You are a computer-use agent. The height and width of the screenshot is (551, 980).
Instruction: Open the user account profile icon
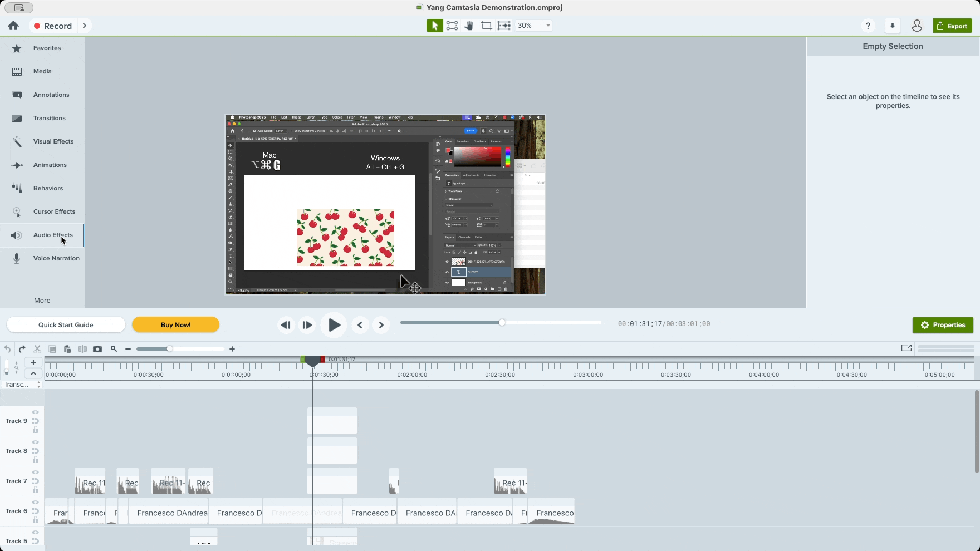tap(917, 26)
